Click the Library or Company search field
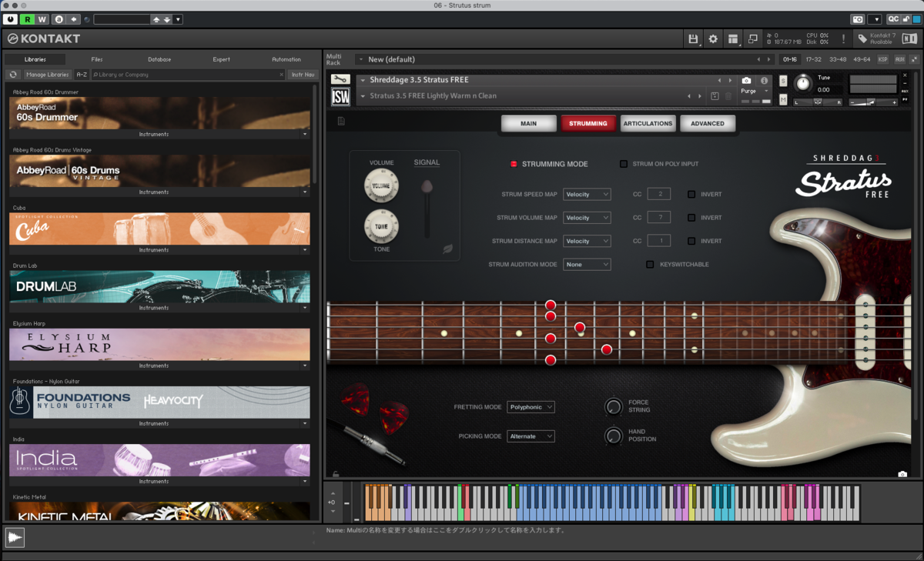 (x=189, y=75)
